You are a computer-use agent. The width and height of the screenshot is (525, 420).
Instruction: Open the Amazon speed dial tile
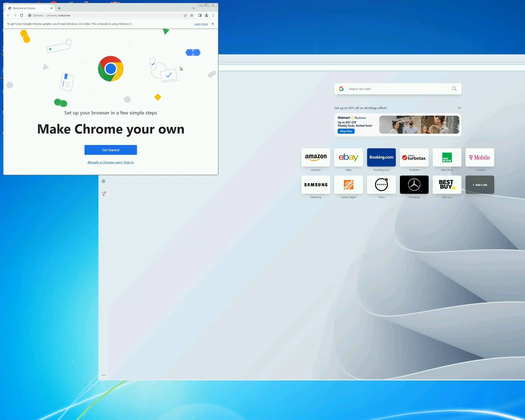316,157
